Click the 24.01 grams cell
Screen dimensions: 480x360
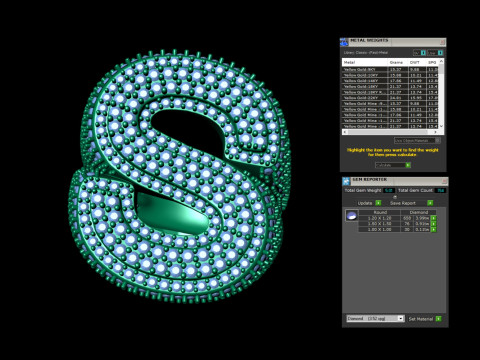[398, 98]
